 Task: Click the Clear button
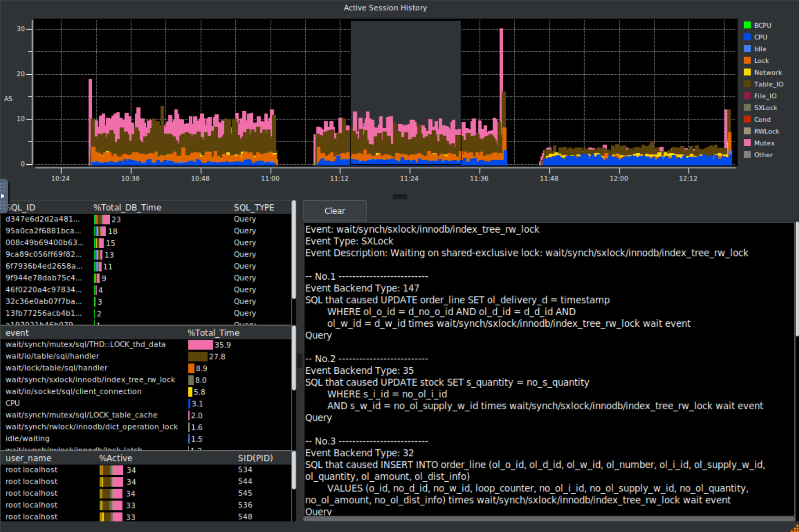pyautogui.click(x=335, y=211)
